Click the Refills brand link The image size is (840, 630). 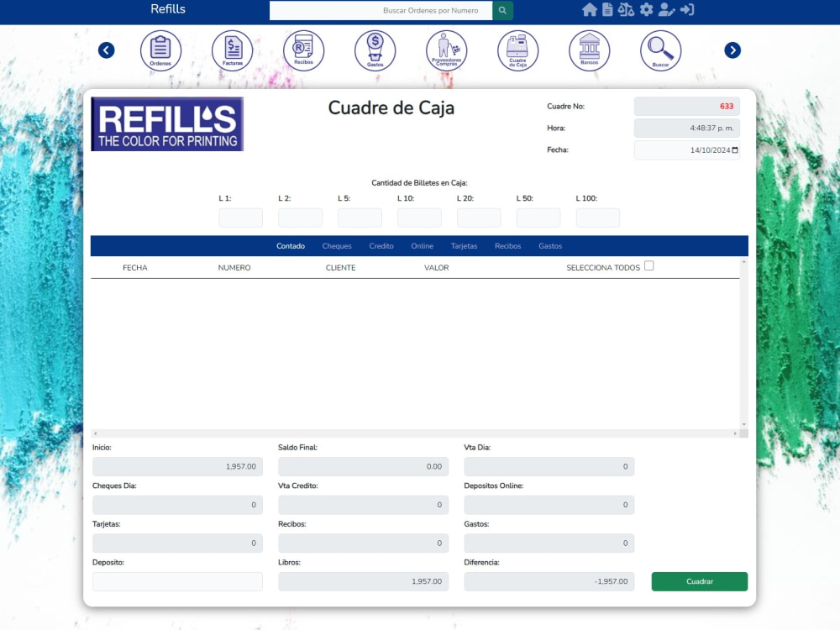(168, 9)
